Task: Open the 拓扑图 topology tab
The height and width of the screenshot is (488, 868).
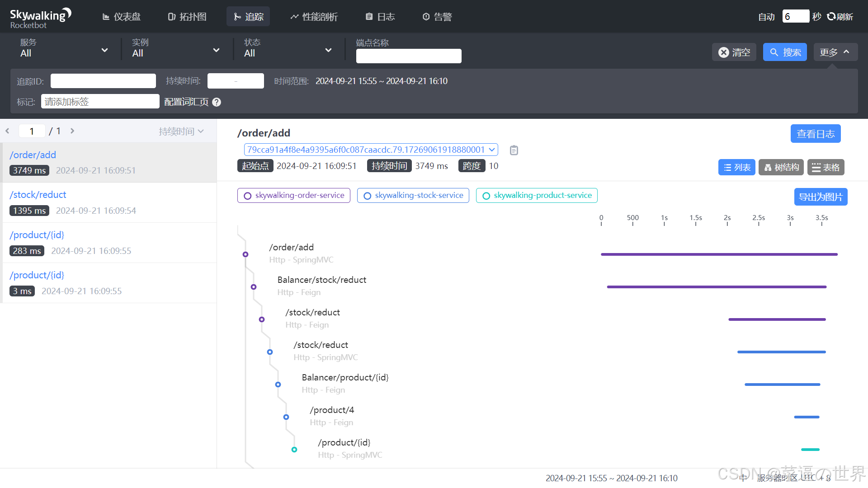Action: (x=187, y=17)
